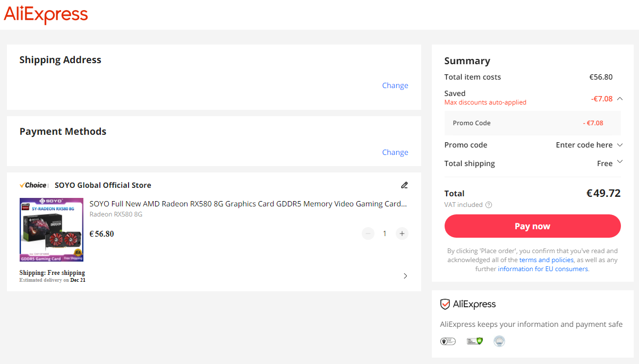
Task: Open the terms and policies link
Action: coord(547,260)
